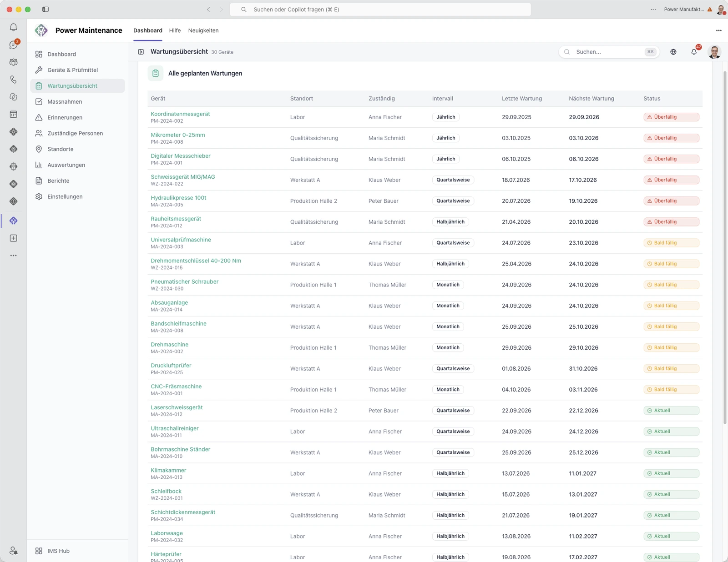This screenshot has width=728, height=562.
Task: Click Suchen oder Copilot fragen bar
Action: point(380,10)
